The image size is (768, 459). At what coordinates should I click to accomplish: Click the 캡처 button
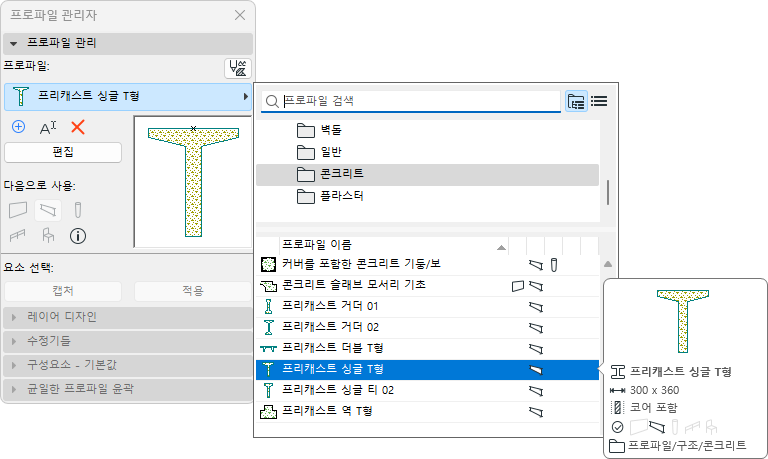(63, 291)
